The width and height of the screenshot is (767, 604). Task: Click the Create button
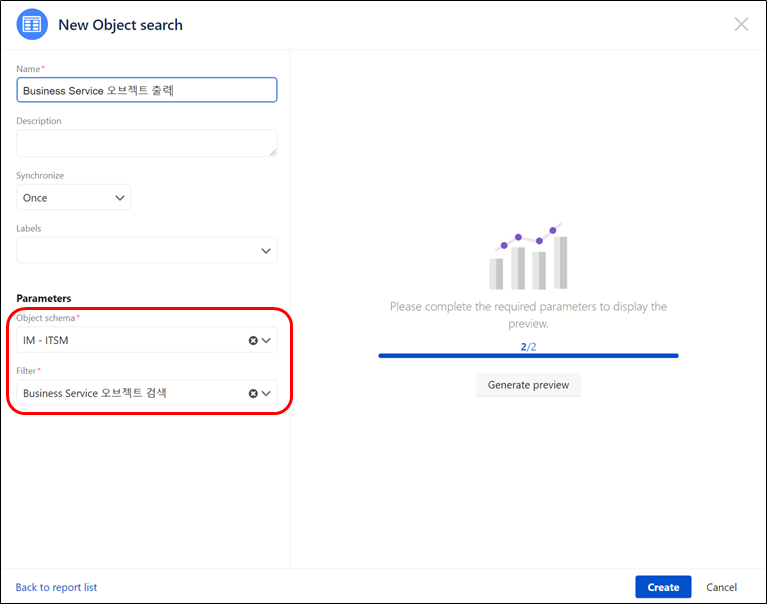(663, 587)
